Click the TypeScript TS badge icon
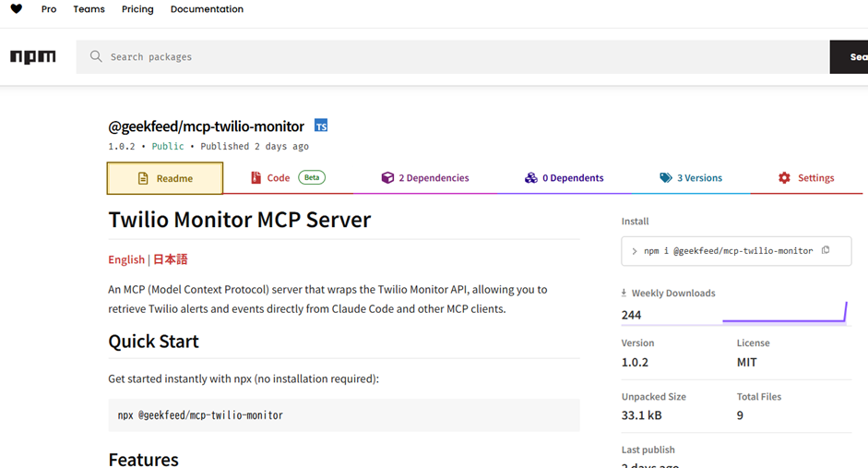 321,126
